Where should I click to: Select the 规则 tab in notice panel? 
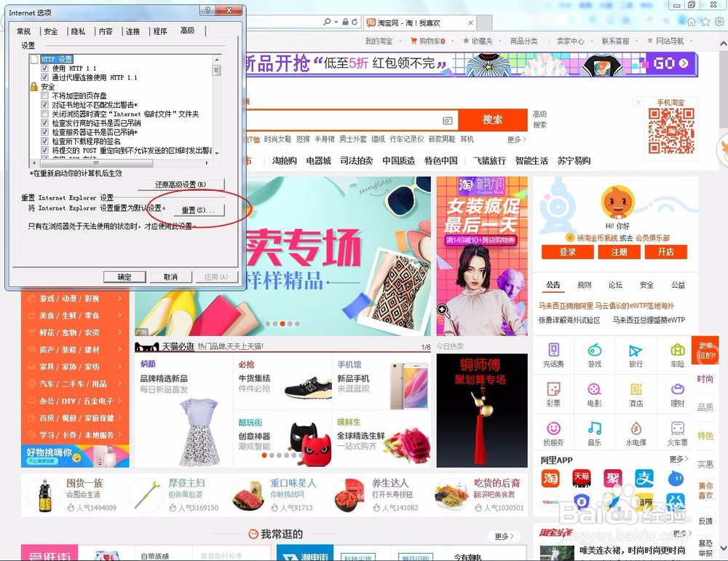584,285
